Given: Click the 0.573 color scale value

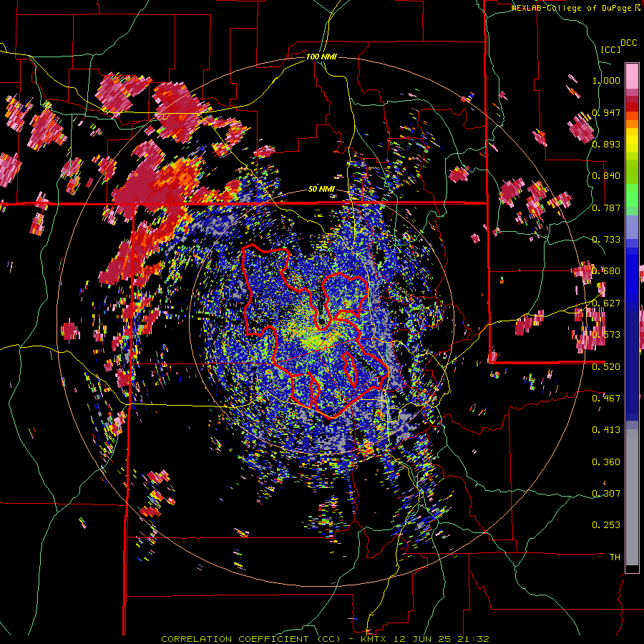Looking at the screenshot, I should [606, 335].
